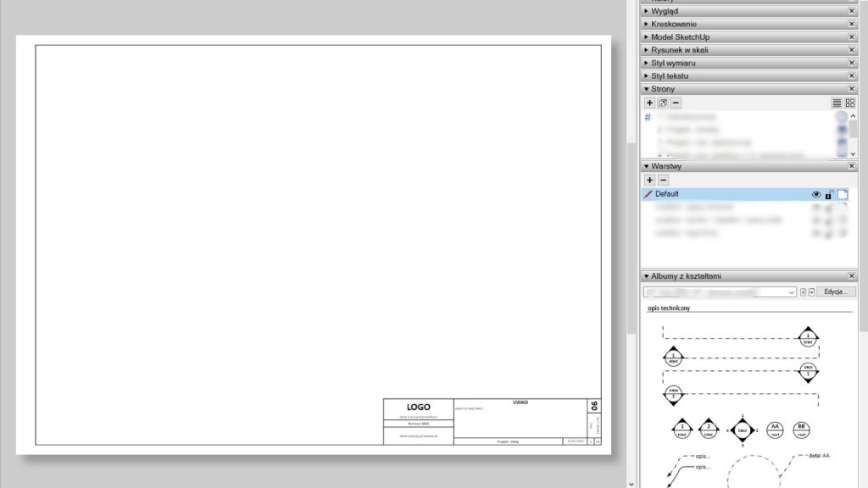The height and width of the screenshot is (488, 868).
Task: Collapse the Strony panel
Action: pyautogui.click(x=648, y=88)
